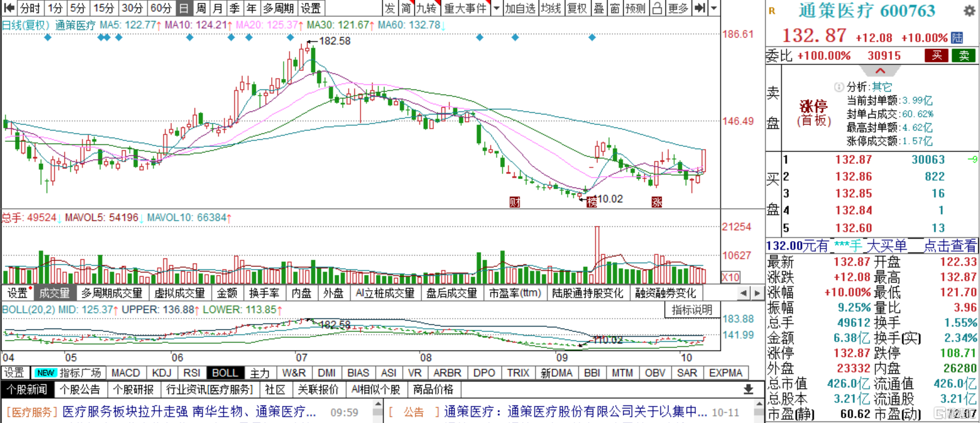Click the 财 marker on the price chart
This screenshot has height=423, width=980.
pyautogui.click(x=515, y=202)
